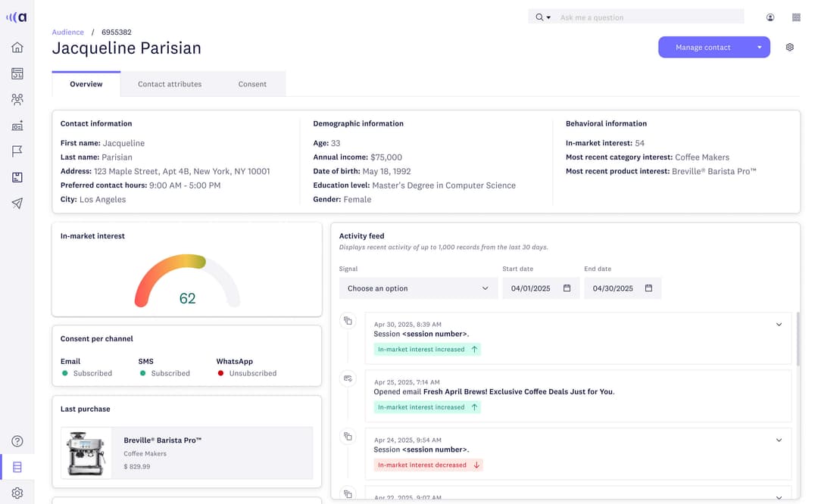Click the gear icon next to Manage contact
Screen dimensions: 818x504
[790, 47]
